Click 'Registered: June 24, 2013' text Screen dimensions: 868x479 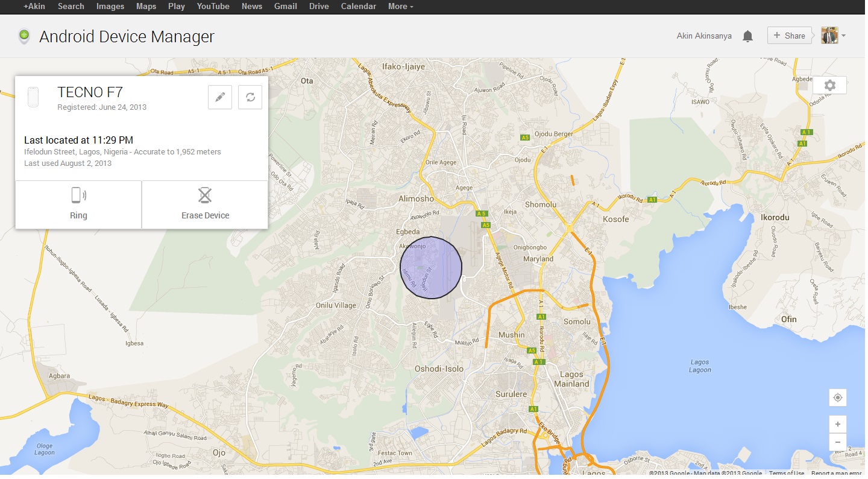pos(102,107)
